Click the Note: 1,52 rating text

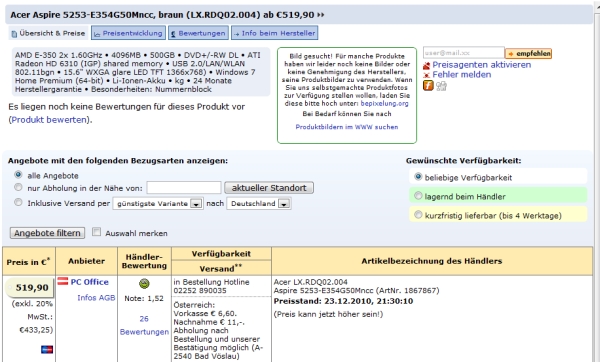point(144,298)
